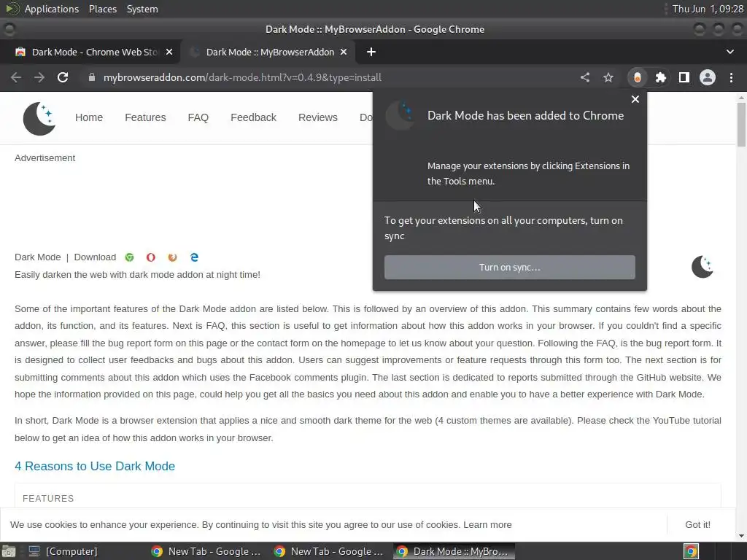
Task: Click the browser Forward arrow
Action: (39, 77)
